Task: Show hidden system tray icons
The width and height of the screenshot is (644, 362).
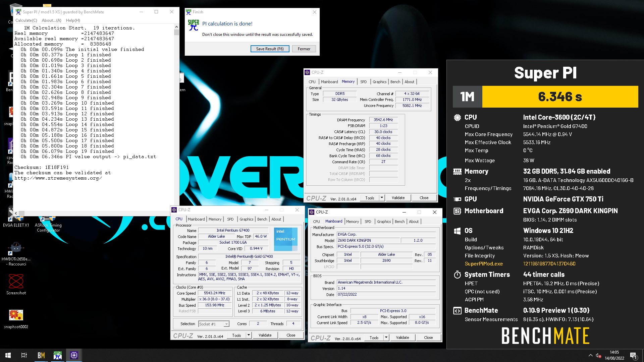Action: tap(590, 355)
